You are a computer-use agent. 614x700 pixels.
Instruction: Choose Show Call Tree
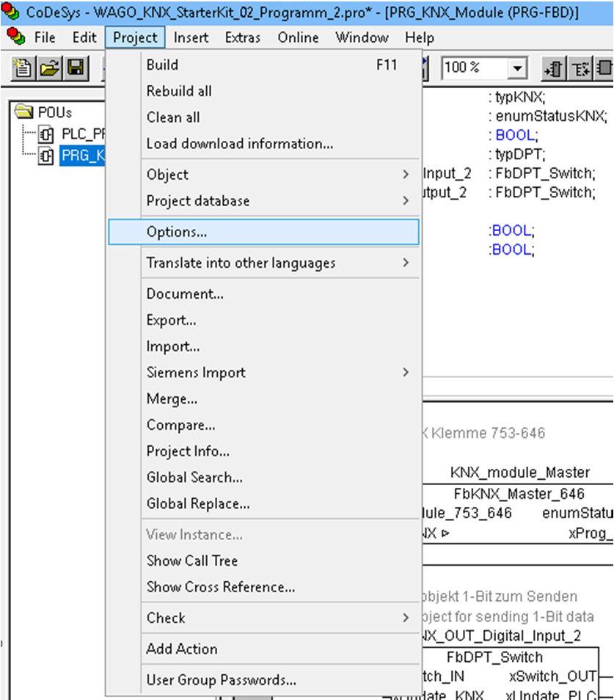[x=263, y=561]
